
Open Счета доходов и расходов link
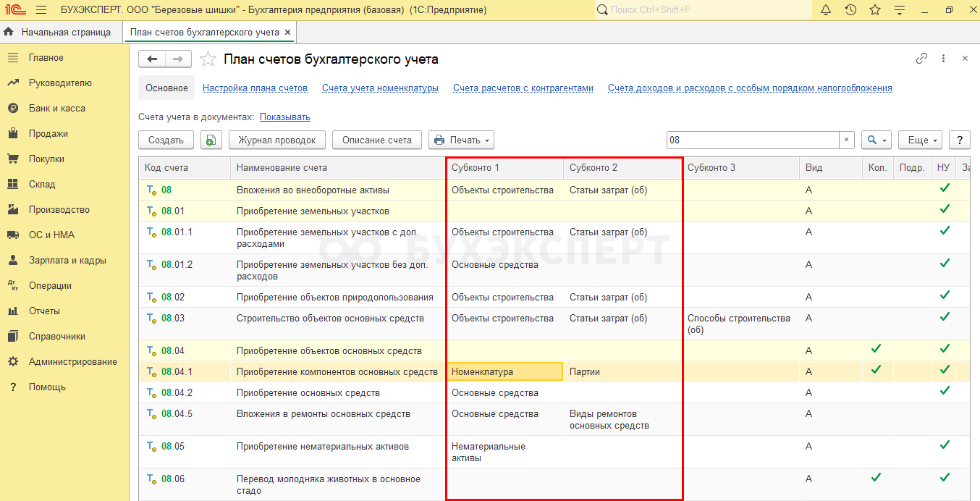750,88
